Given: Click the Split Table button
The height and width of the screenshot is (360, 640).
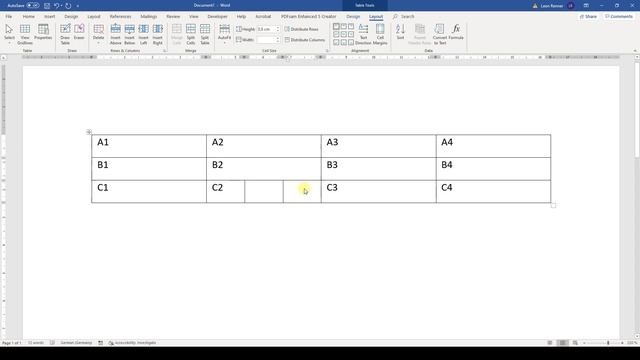Looking at the screenshot, I should click(205, 34).
